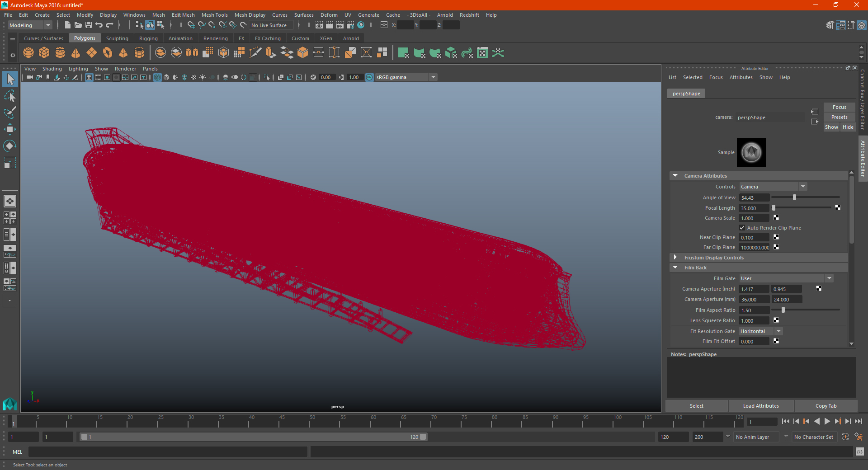Select the Move tool in toolbox
Viewport: 868px width, 470px height.
[10, 129]
